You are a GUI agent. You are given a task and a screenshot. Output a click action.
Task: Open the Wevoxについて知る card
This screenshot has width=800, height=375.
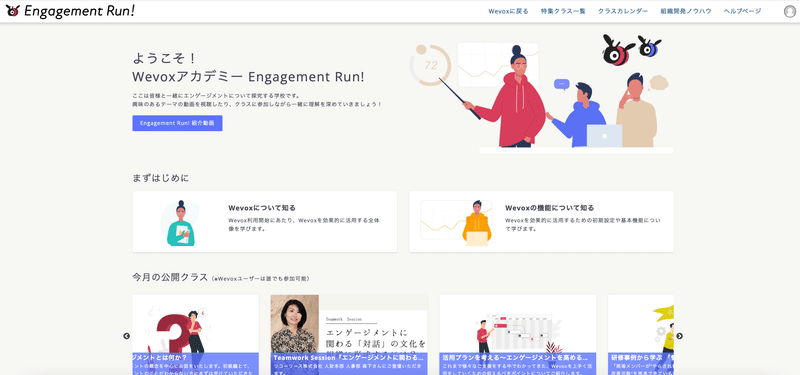coord(264,221)
